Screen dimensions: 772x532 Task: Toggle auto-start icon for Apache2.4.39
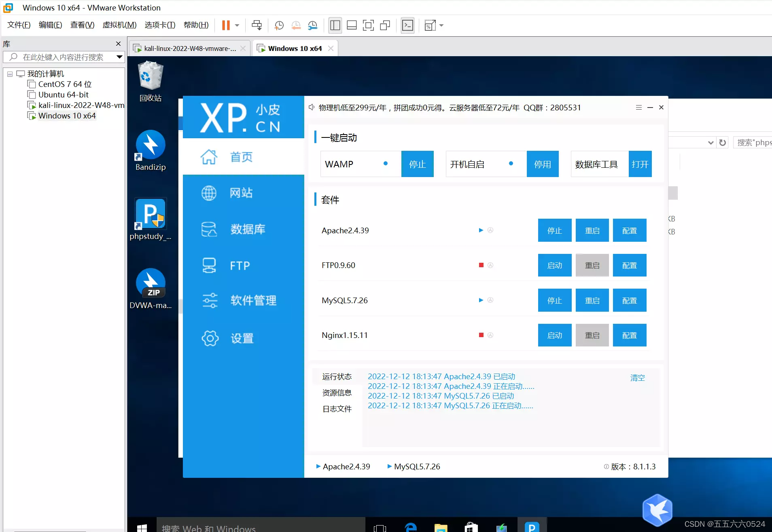pos(490,230)
